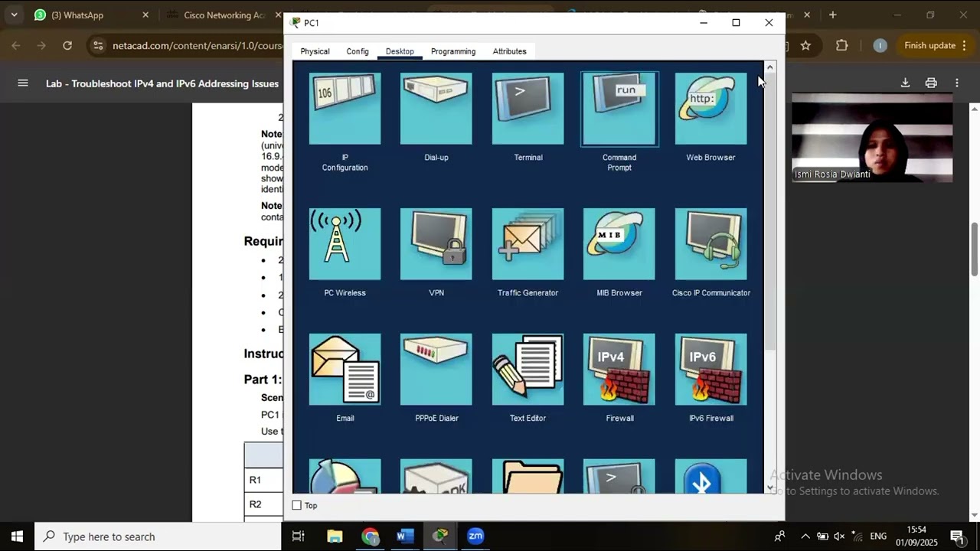Start Cisco IP Communicator
This screenshot has width=980, height=551.
pos(710,244)
